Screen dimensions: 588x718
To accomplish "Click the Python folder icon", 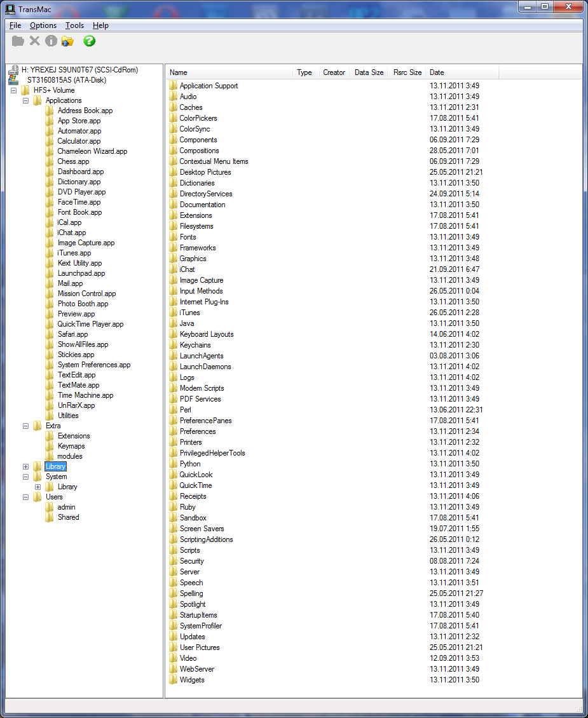I will tap(173, 464).
